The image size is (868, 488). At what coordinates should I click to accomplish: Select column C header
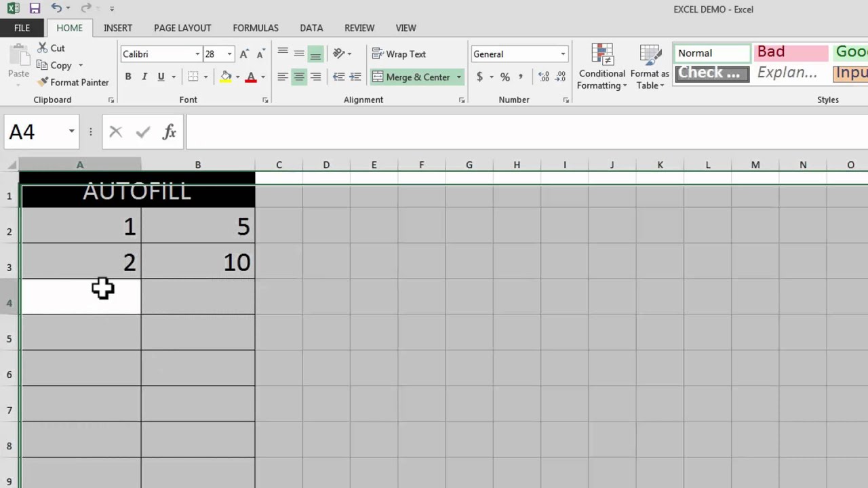click(x=279, y=165)
